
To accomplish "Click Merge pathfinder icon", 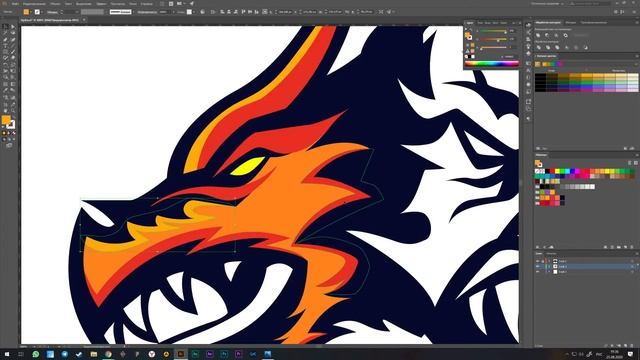I will [557, 48].
